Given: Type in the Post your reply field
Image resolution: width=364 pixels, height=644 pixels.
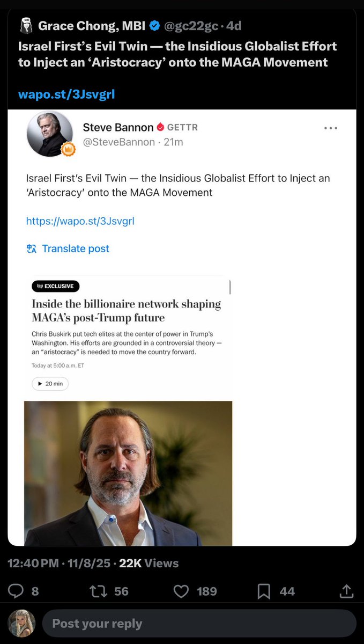Looking at the screenshot, I should [x=198, y=623].
